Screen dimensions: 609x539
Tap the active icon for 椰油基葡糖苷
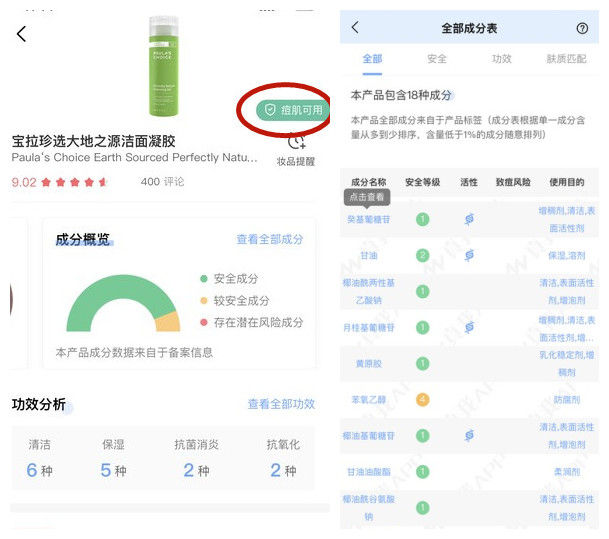coord(469,436)
